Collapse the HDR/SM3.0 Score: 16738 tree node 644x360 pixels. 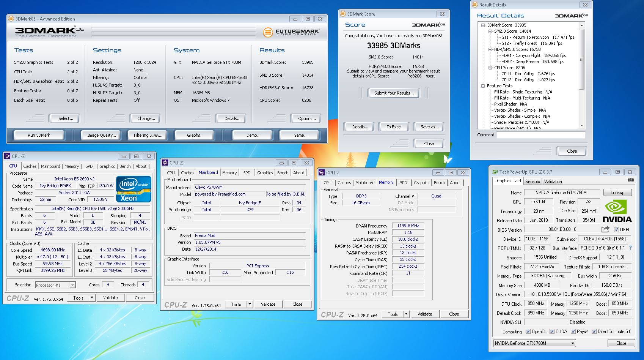click(490, 49)
